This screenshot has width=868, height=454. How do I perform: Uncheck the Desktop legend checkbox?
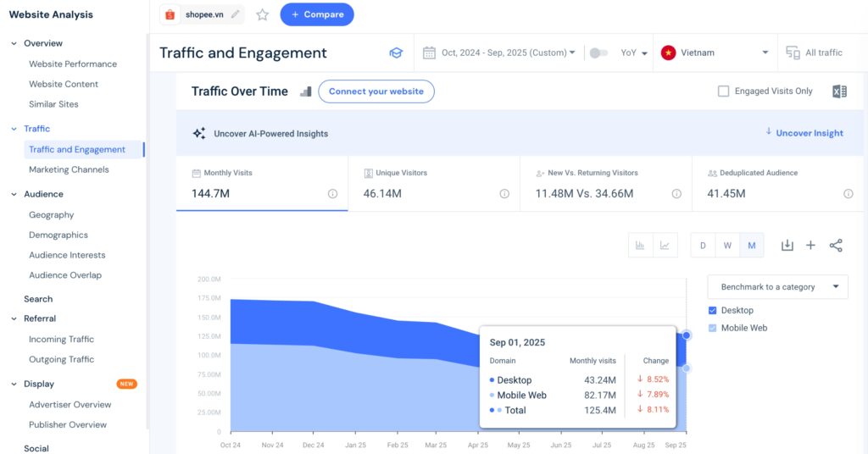712,310
